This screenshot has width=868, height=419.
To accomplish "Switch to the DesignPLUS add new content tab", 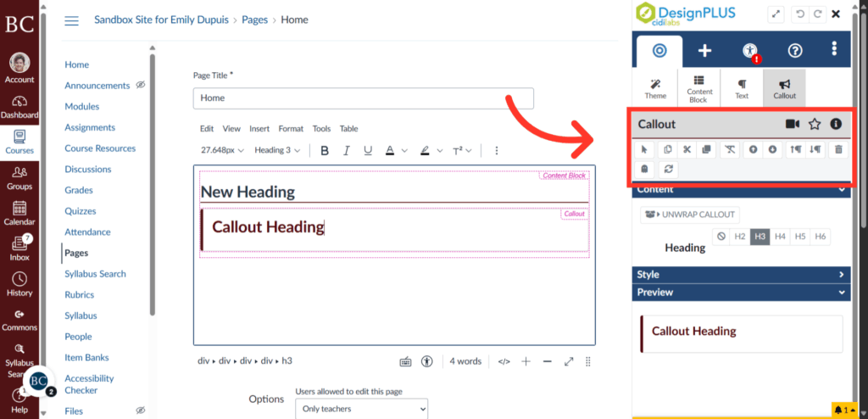I will pos(704,51).
